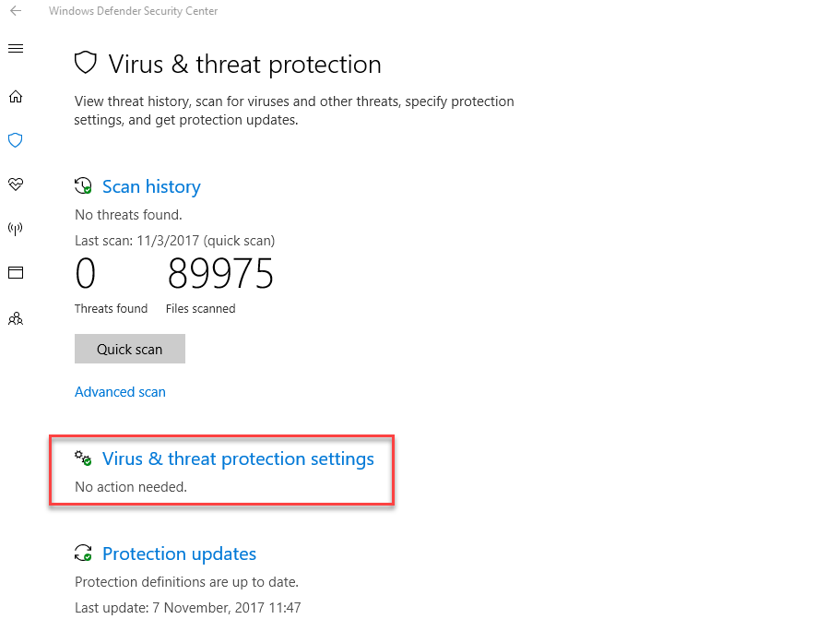
Task: Click the Scan history clock icon
Action: [83, 186]
